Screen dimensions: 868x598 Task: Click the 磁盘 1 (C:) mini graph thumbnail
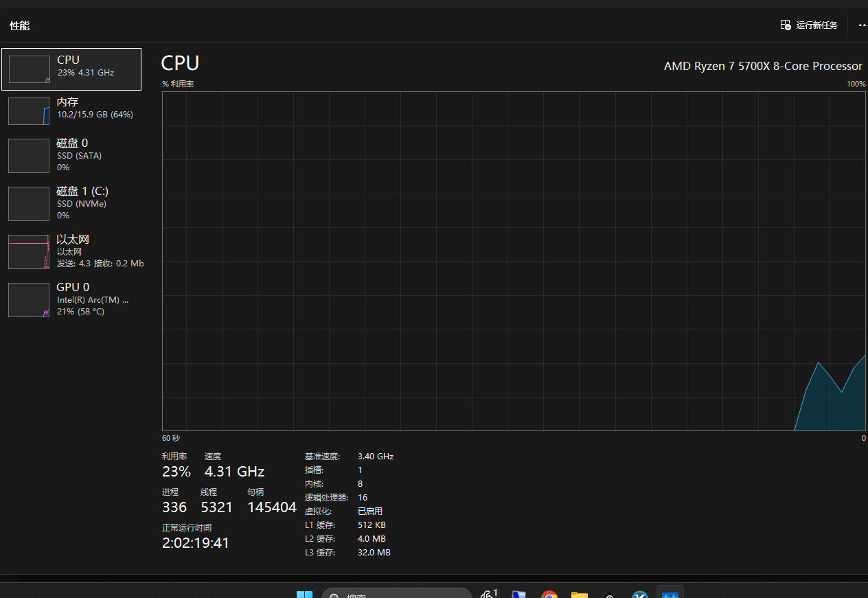click(x=29, y=203)
